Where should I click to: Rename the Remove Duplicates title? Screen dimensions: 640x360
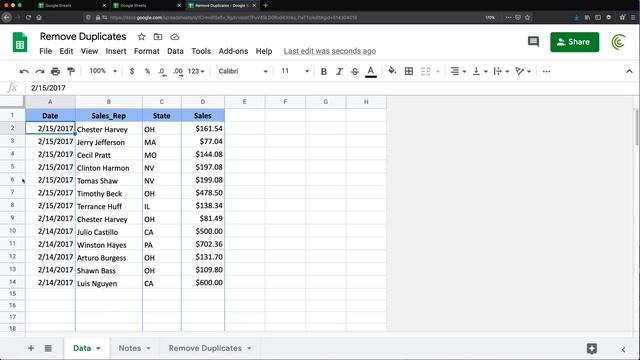[x=83, y=36]
